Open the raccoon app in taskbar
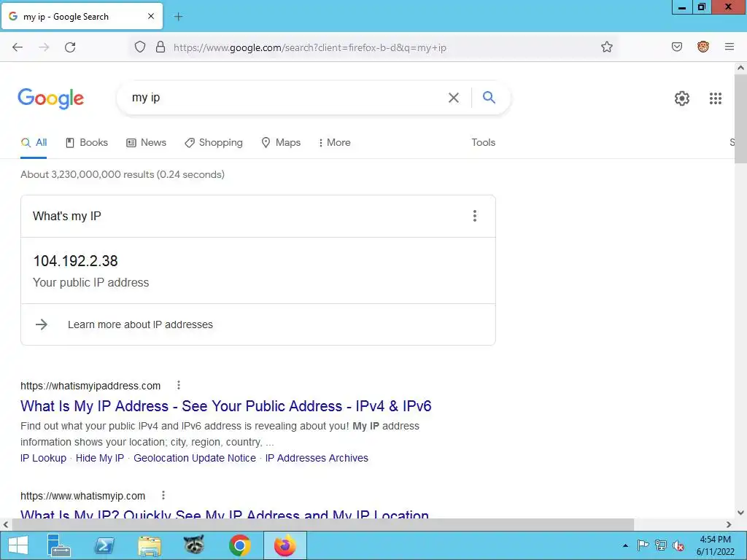Viewport: 747px width, 560px height. coord(194,545)
